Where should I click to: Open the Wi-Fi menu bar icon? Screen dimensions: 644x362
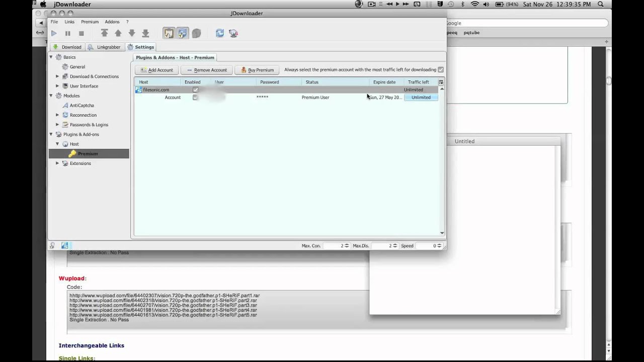(474, 4)
